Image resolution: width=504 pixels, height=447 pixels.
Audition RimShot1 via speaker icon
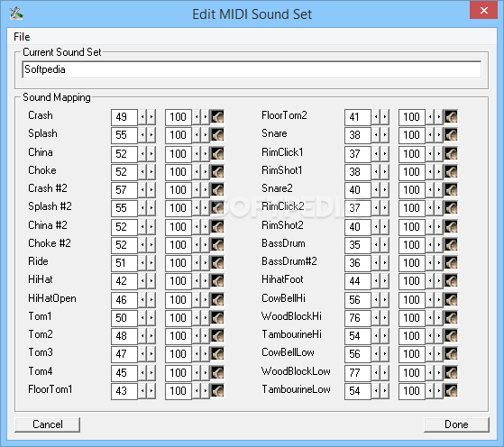click(451, 172)
